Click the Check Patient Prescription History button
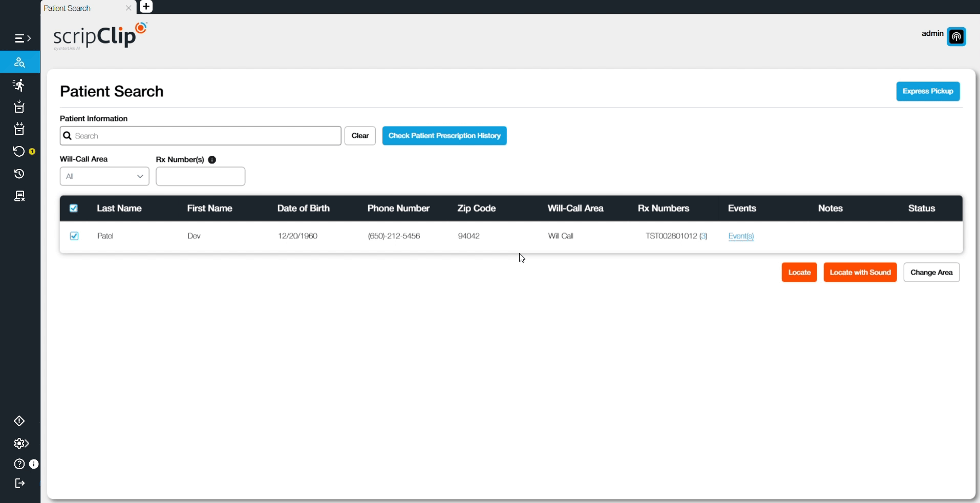Screen dimensions: 980x503 pos(444,135)
